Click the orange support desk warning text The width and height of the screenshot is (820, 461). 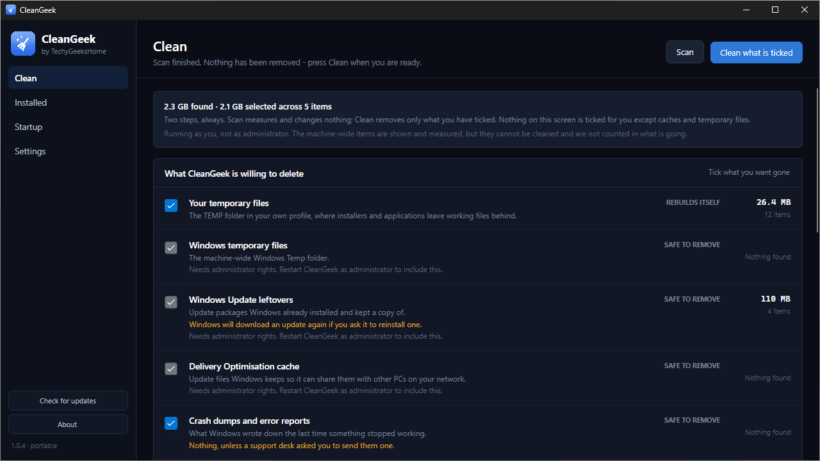tap(291, 446)
